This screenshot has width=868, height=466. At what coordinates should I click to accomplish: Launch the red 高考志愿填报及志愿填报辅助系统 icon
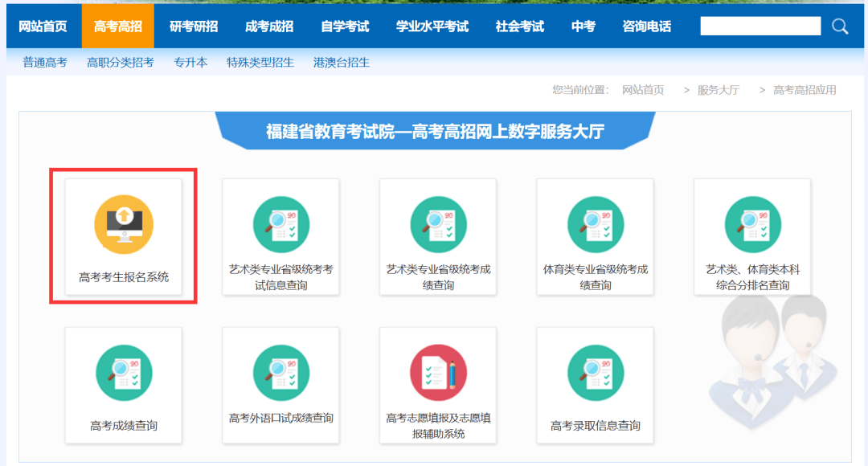coord(438,373)
